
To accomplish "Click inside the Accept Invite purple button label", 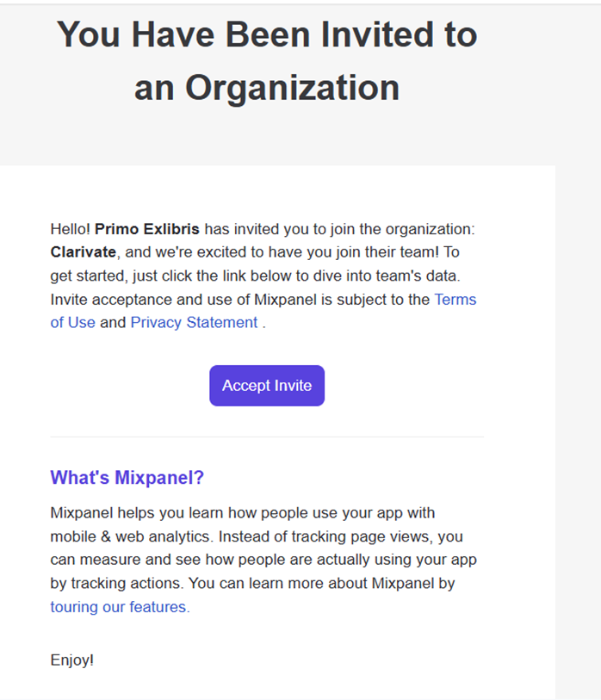I will 266,385.
